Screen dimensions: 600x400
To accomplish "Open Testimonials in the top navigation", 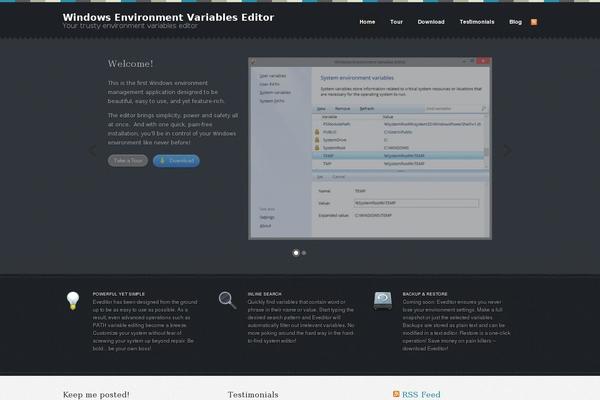I will 477,22.
